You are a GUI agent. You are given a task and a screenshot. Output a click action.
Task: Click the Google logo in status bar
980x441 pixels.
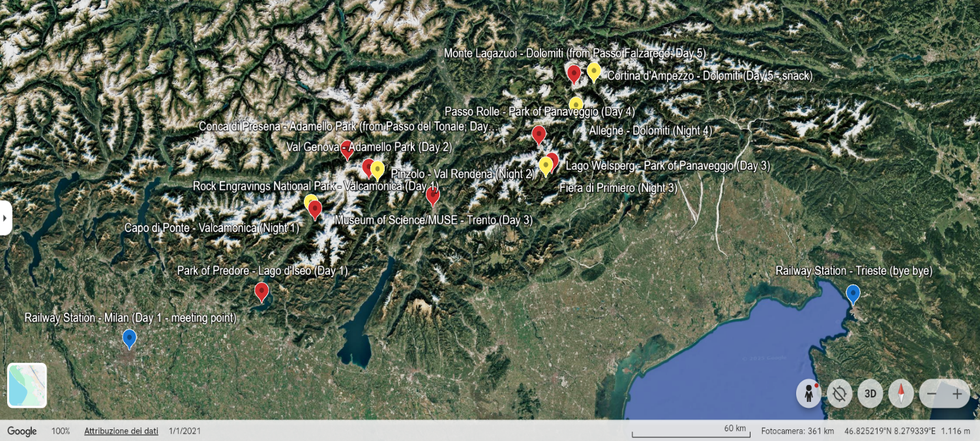pyautogui.click(x=22, y=431)
